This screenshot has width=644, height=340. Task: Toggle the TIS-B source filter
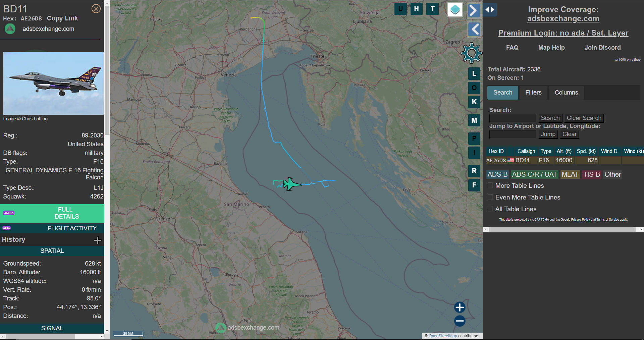click(x=591, y=174)
